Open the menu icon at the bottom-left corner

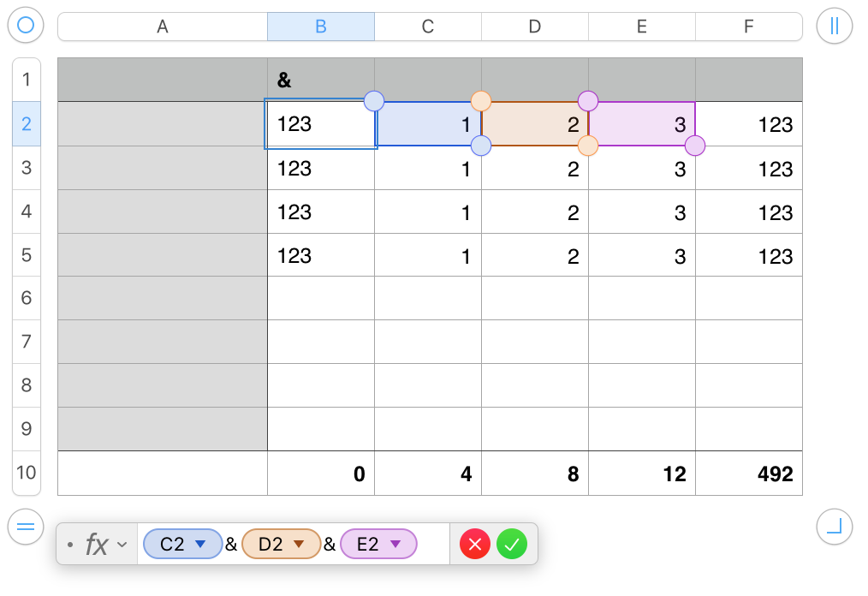tap(26, 527)
